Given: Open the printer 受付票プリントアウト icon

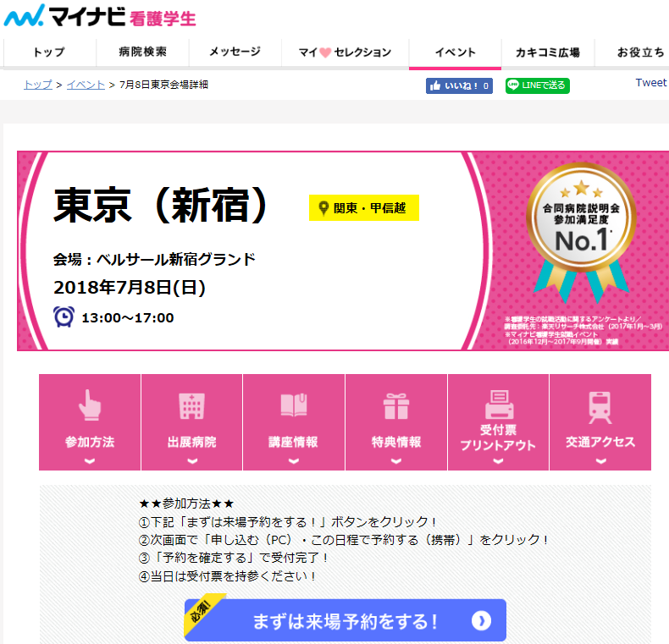Looking at the screenshot, I should [x=499, y=405].
